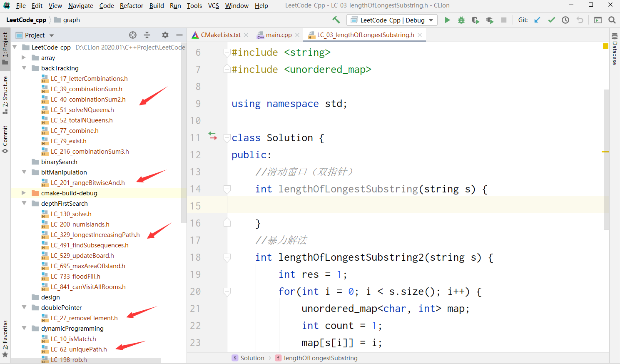Collapse the dynamicProgramming folder
620x364 pixels.
pos(24,328)
